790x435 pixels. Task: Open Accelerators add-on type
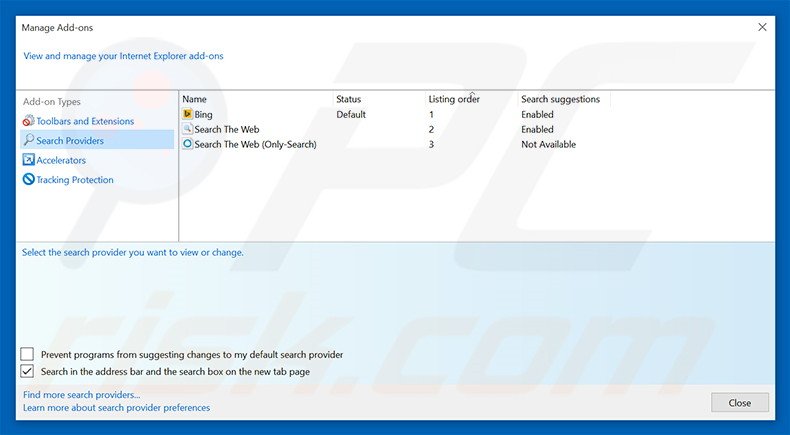61,160
